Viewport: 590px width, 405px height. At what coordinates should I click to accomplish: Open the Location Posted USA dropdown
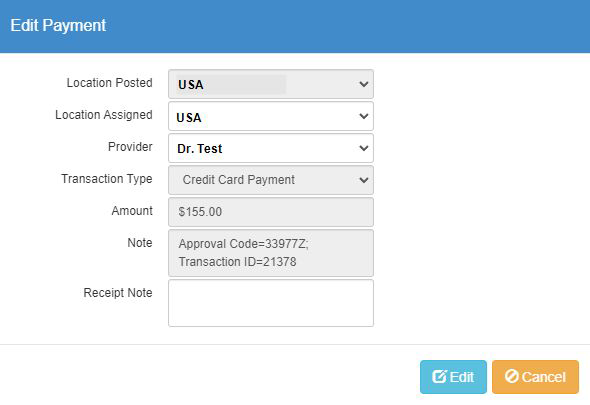click(x=271, y=84)
